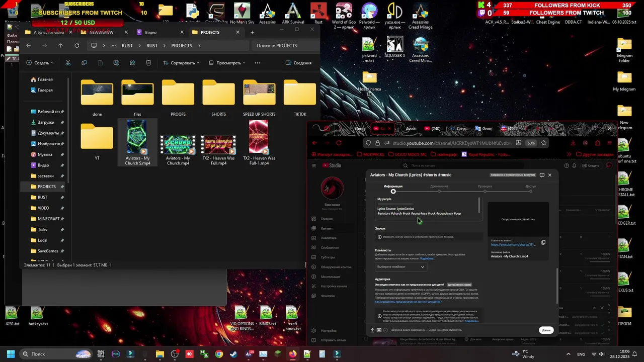The width and height of the screenshot is (644, 362).
Task: Click the Firefox 60% zoom indicator
Action: click(531, 143)
